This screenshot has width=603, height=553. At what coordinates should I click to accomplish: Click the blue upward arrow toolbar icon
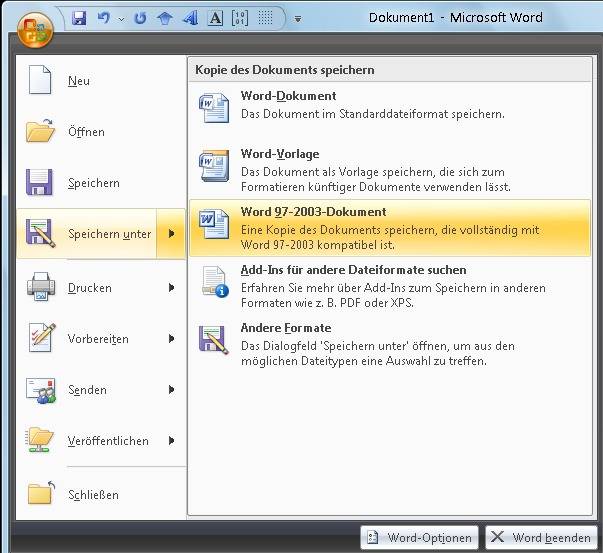click(x=165, y=18)
